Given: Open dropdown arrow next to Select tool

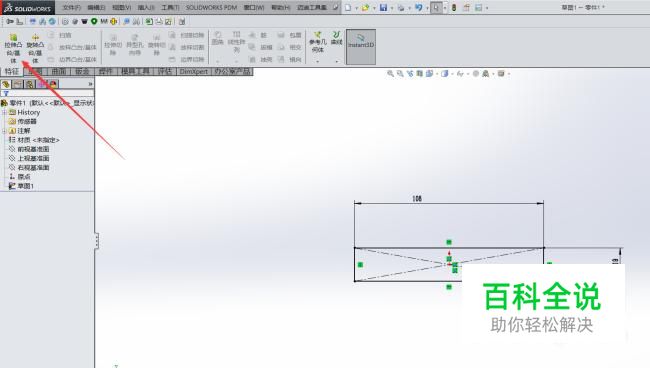Looking at the screenshot, I should pyautogui.click(x=445, y=8).
